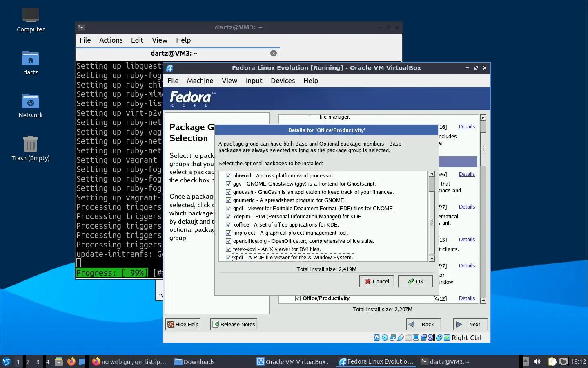
Task: Uncheck gnumeric spreadsheet package
Action: click(x=229, y=200)
